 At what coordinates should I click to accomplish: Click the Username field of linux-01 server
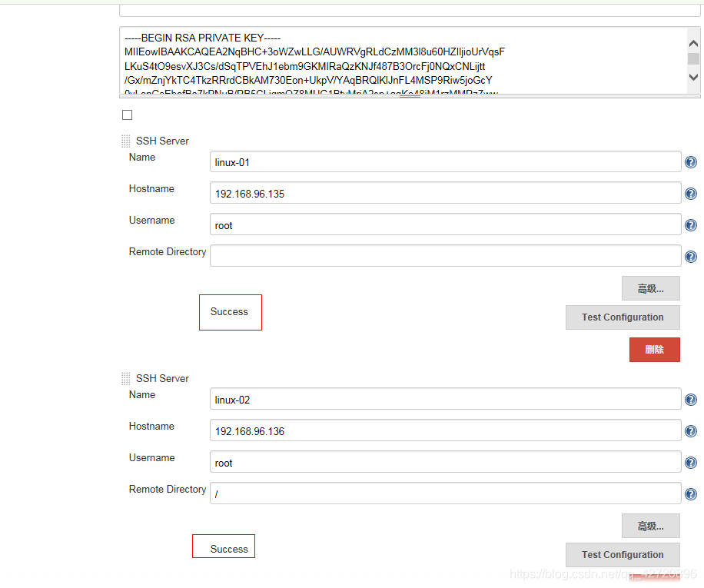[x=446, y=224]
